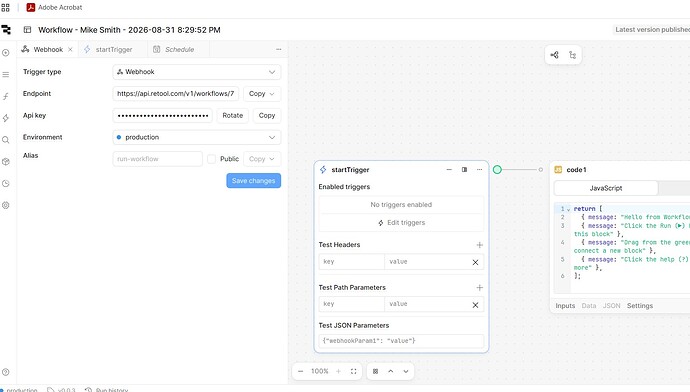Viewport: 690px width, 392px height.
Task: Click the production environment status bar entry
Action: click(19, 389)
